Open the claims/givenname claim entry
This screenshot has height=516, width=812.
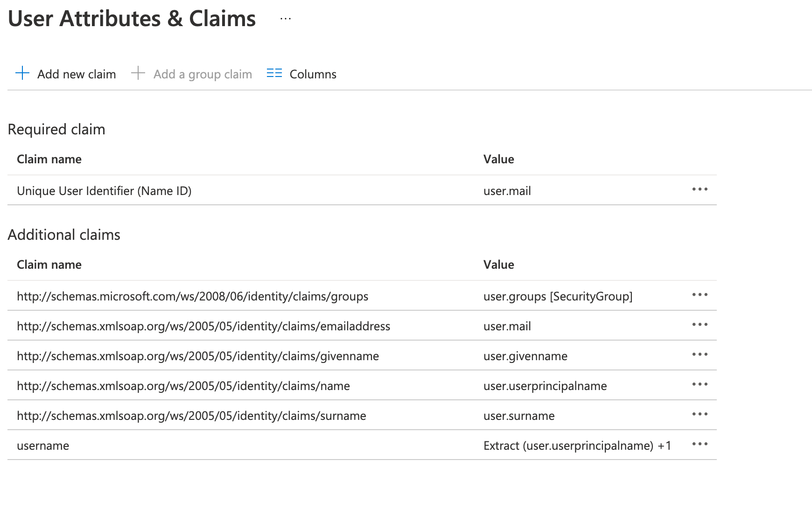pos(198,356)
